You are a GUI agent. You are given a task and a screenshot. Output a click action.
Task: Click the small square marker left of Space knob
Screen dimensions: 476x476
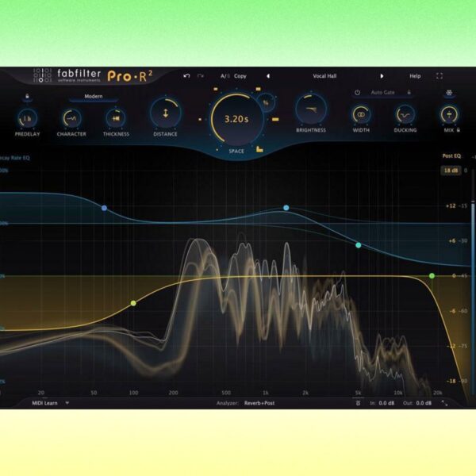click(x=200, y=119)
